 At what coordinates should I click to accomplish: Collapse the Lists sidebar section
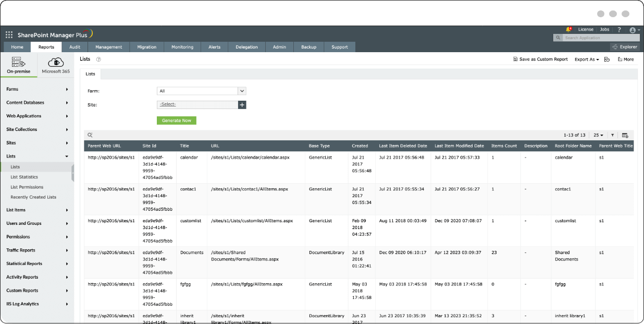(37, 156)
